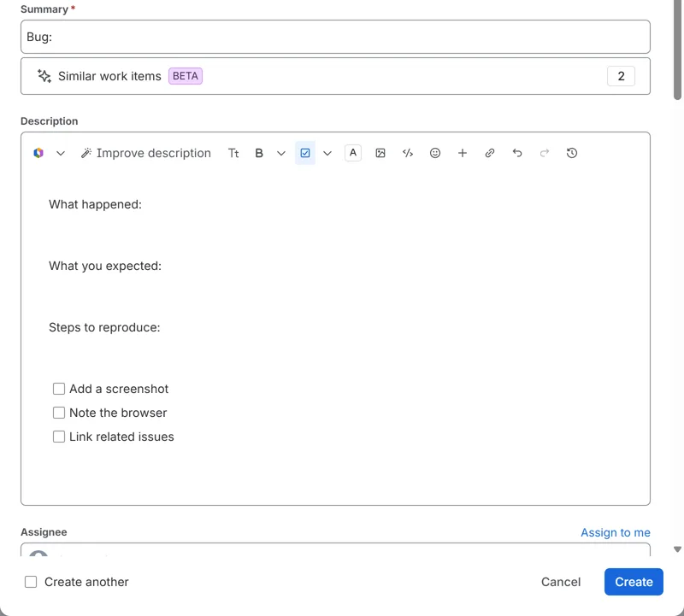Check the Note the browser item
This screenshot has width=684, height=616.
pos(59,413)
